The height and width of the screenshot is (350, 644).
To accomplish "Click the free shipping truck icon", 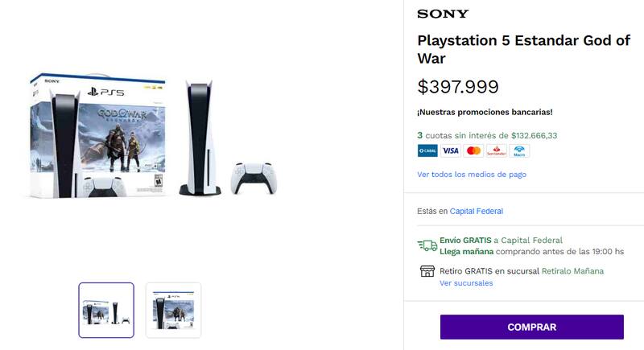I will 427,245.
